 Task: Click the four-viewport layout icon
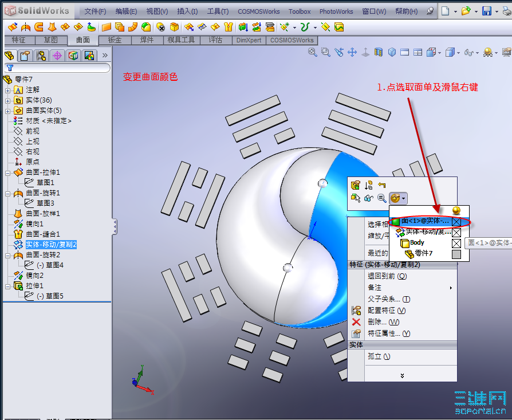tap(418, 52)
